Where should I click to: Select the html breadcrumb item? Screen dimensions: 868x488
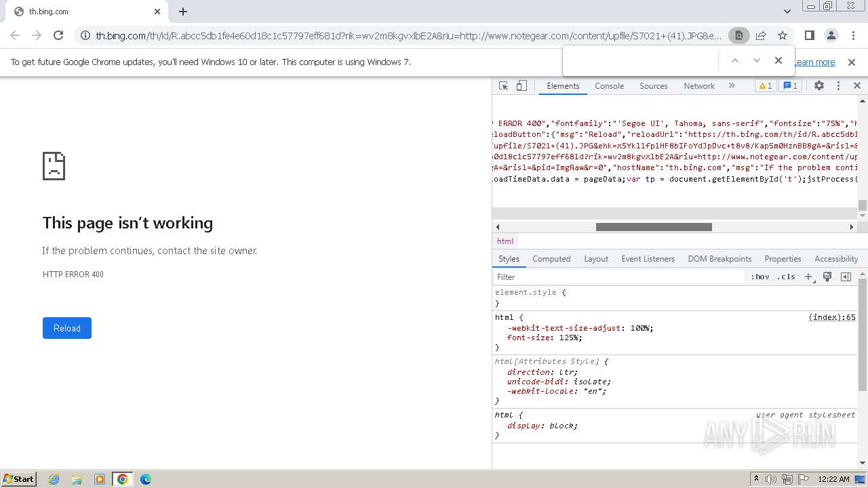pyautogui.click(x=505, y=241)
